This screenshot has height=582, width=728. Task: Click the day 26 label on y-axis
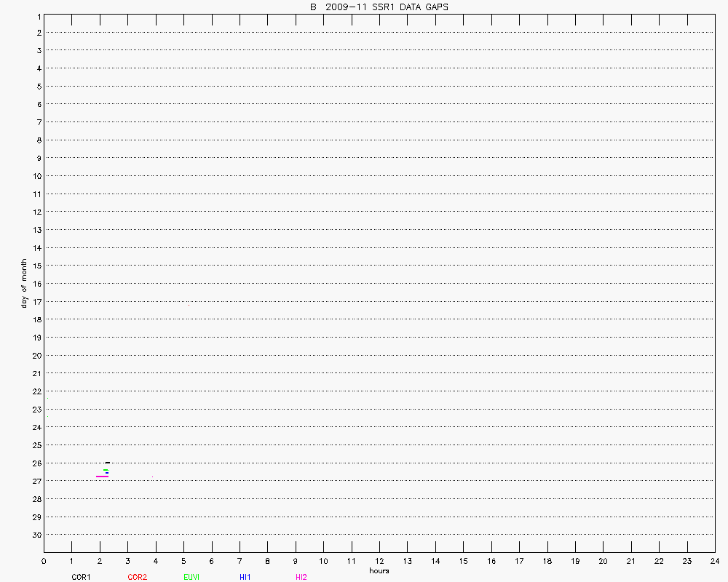coord(35,463)
